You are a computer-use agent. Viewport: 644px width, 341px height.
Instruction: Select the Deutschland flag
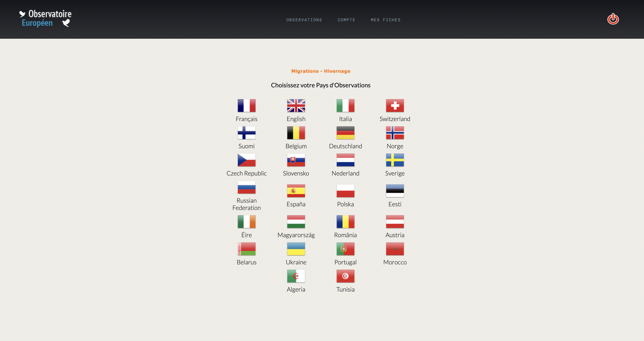pos(346,133)
